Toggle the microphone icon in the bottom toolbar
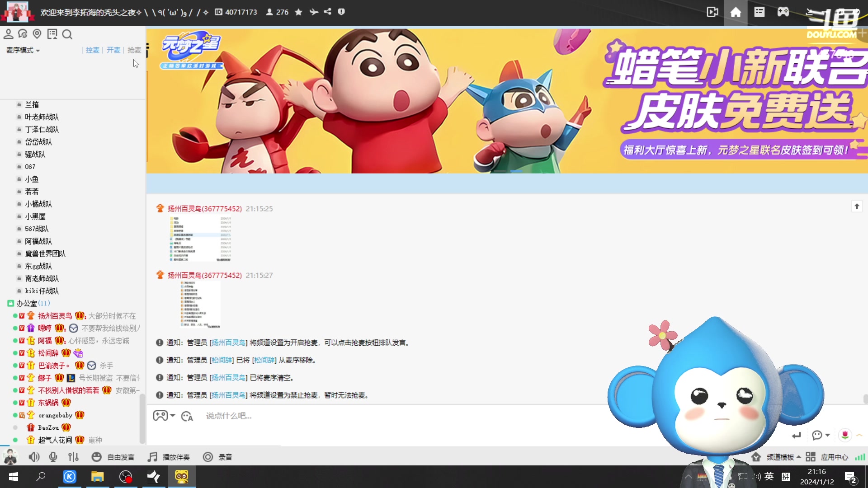 (x=53, y=457)
